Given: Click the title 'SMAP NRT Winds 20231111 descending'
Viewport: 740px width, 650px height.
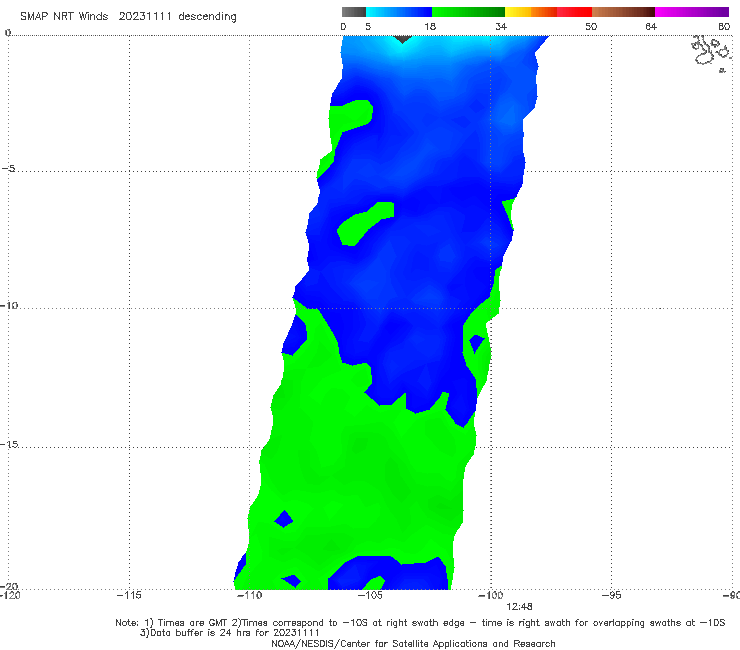Looking at the screenshot, I should [x=128, y=17].
